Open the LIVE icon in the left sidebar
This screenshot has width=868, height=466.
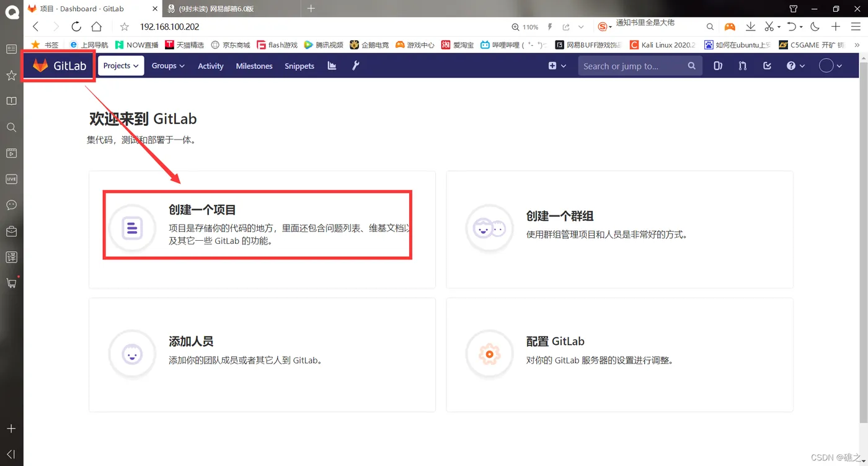tap(11, 179)
